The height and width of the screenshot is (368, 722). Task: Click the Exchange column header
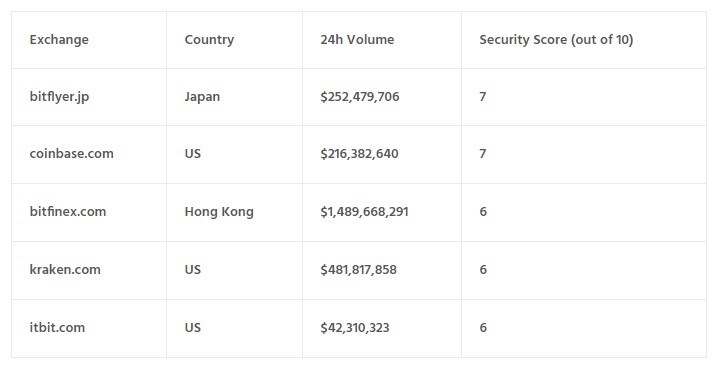(x=59, y=40)
